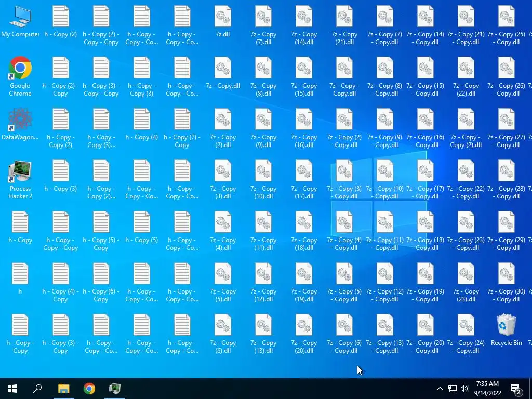This screenshot has width=532, height=399.
Task: Select the '7z - Copy (23).dll' file
Action: [x=466, y=283]
